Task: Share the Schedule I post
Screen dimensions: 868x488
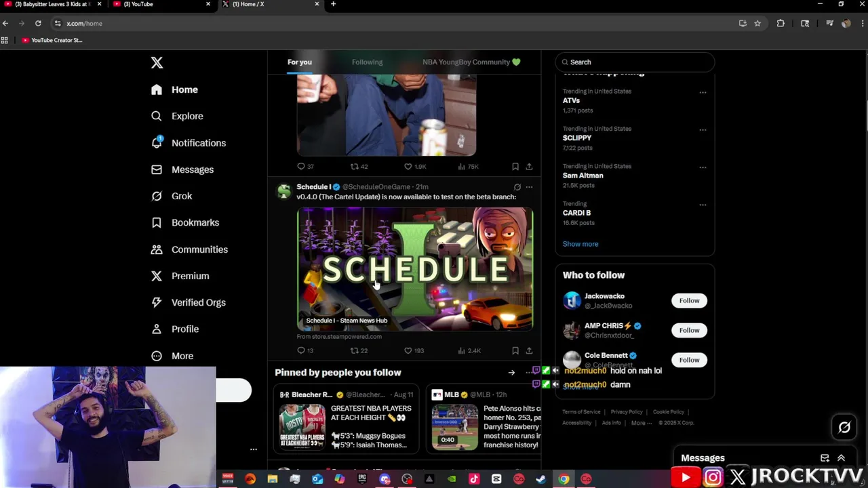Action: pyautogui.click(x=529, y=350)
